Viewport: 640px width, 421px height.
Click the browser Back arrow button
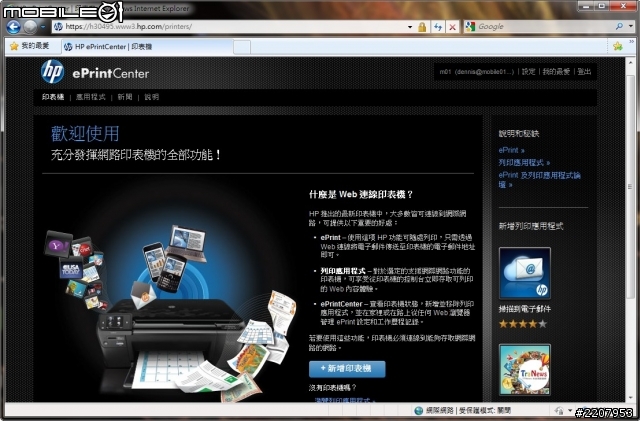(x=13, y=27)
